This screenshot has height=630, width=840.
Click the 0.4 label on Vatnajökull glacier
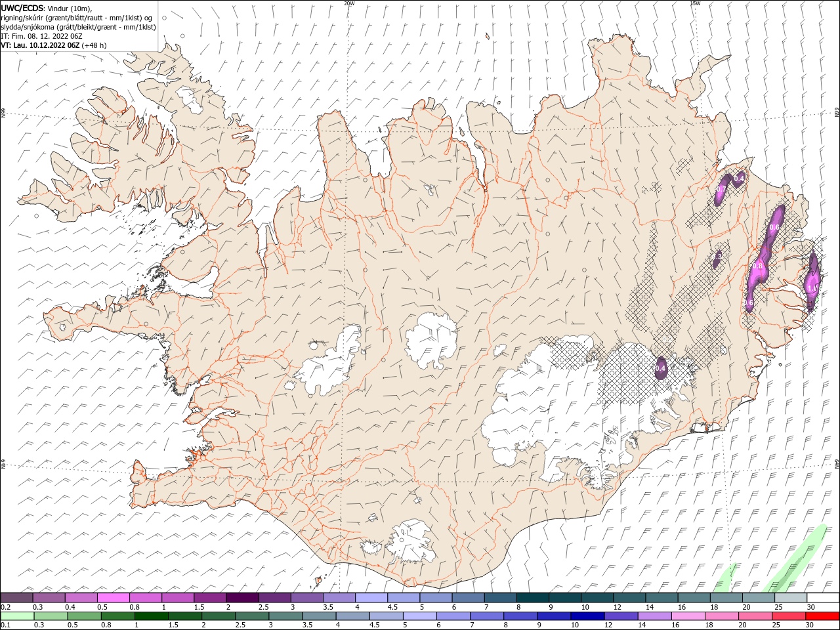pyautogui.click(x=660, y=369)
